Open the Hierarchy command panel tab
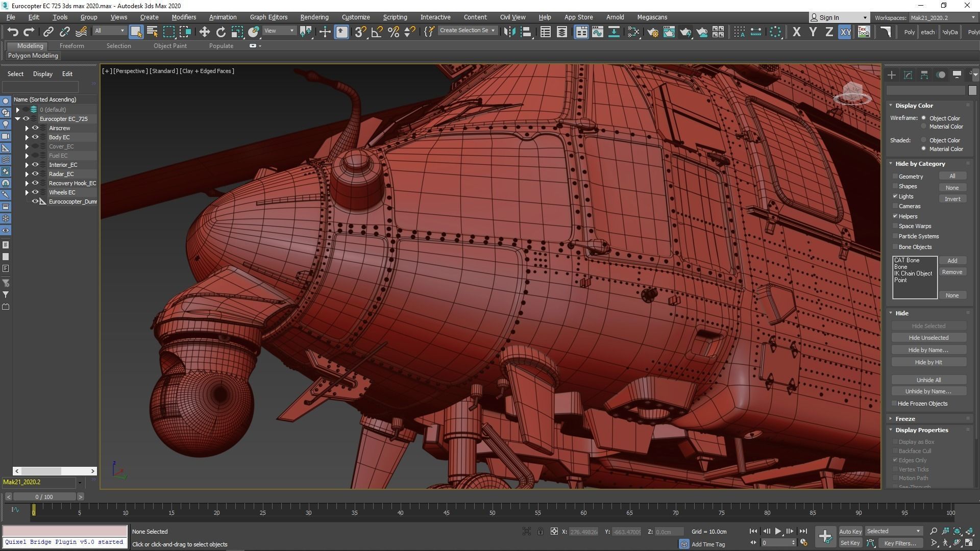Image resolution: width=980 pixels, height=551 pixels. point(924,75)
